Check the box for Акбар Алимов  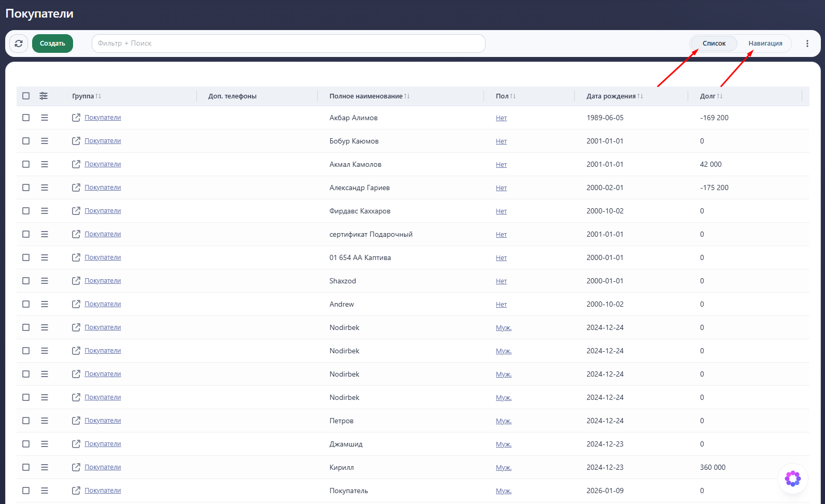[x=26, y=118]
